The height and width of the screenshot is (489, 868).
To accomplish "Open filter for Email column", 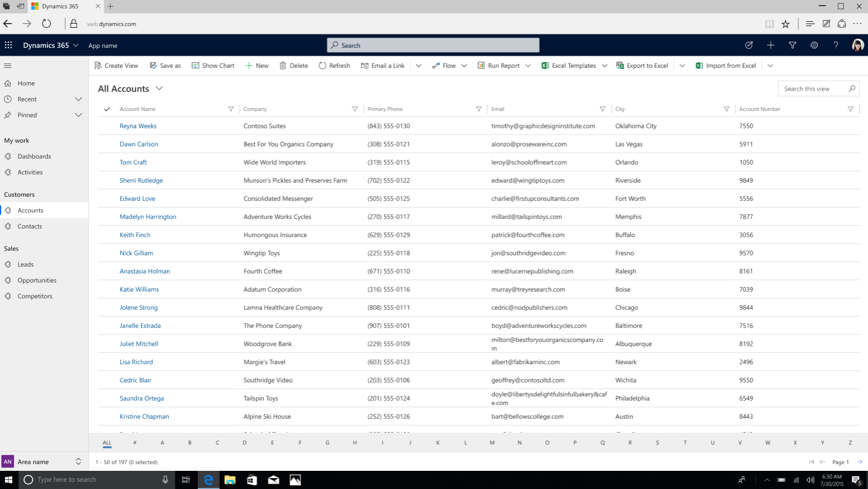I will point(602,109).
